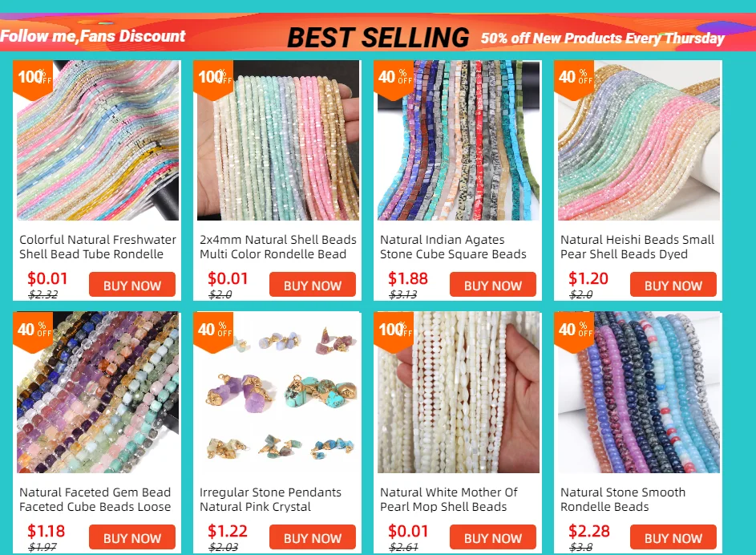This screenshot has width=756, height=555.
Task: Click BUY NOW for Natural Heishi Beads
Action: pos(673,285)
